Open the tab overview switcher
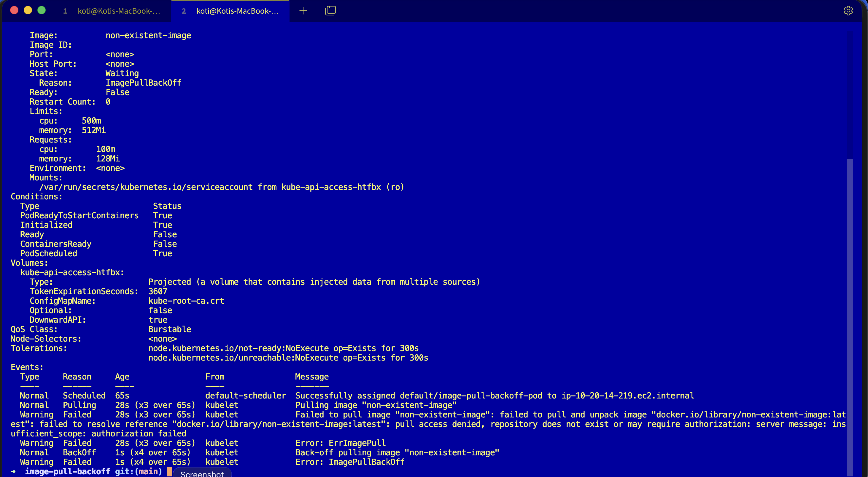868x477 pixels. [x=330, y=10]
